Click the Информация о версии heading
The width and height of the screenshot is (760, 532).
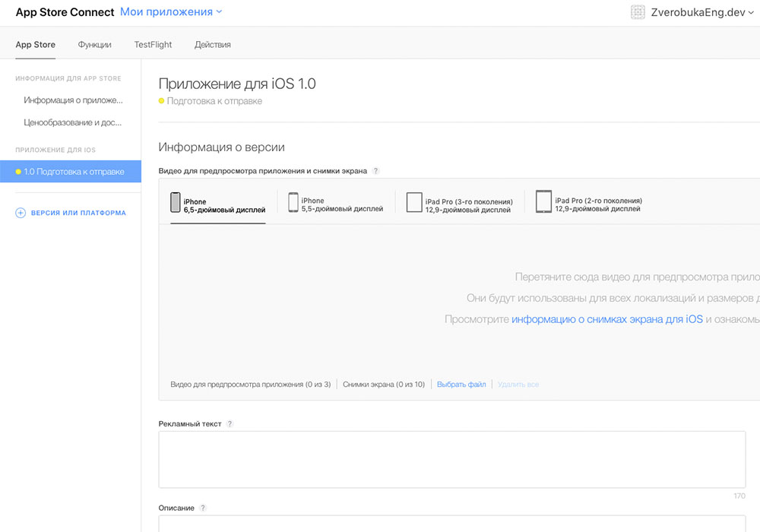tap(221, 147)
